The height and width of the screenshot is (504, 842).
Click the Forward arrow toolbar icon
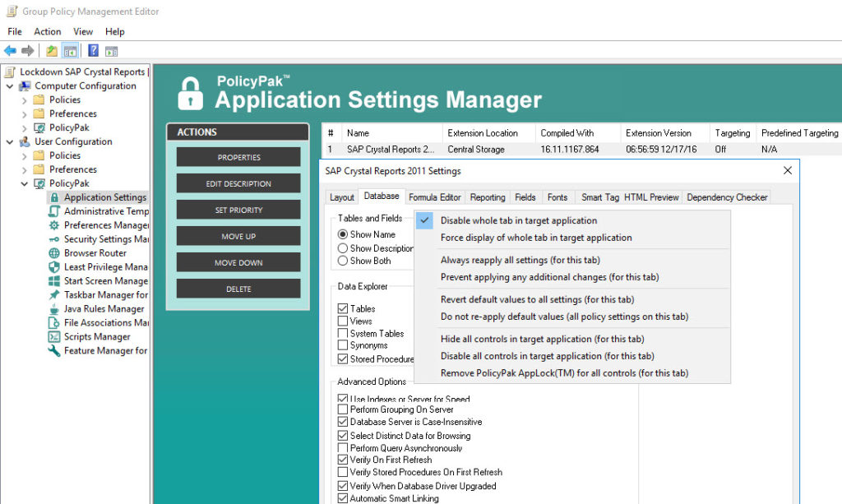27,51
